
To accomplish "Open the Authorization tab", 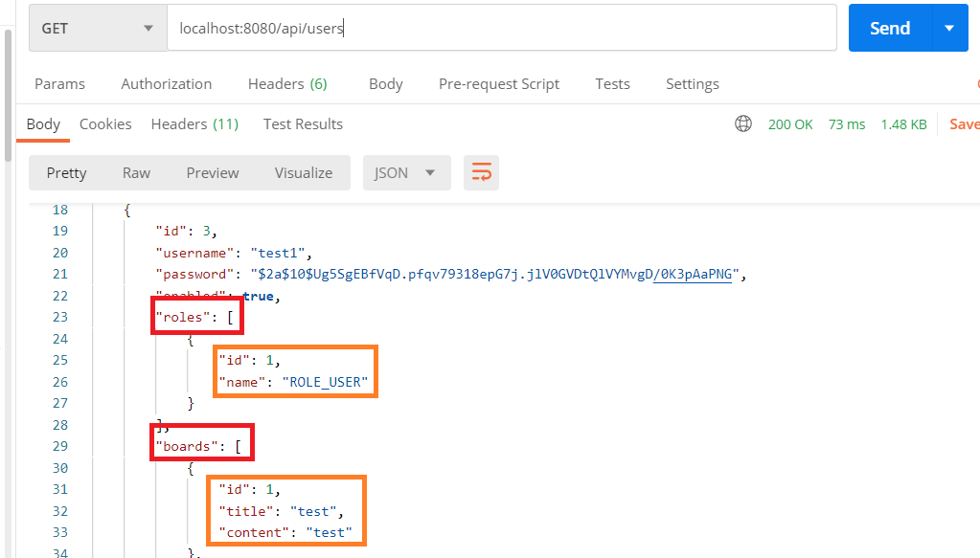I will [x=167, y=83].
